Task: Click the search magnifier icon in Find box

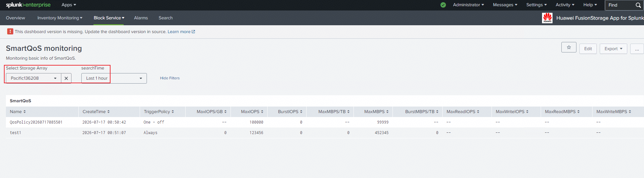Action: (x=638, y=5)
